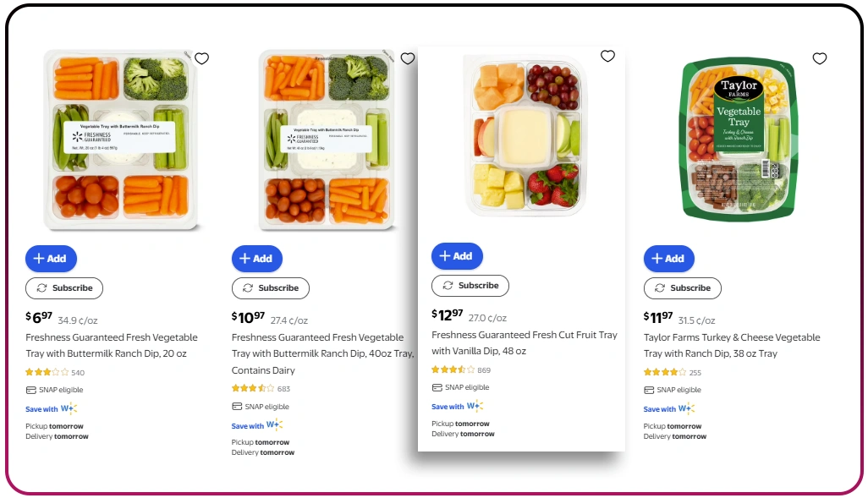Open Freshness Guaranteed Fresh Cut Fruit Tray listing

tap(523, 343)
